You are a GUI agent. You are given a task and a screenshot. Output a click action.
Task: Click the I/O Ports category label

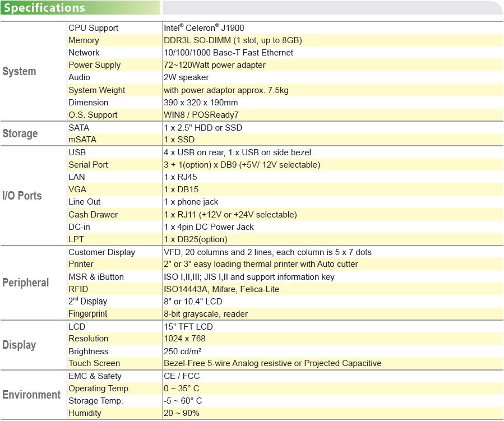click(x=22, y=196)
